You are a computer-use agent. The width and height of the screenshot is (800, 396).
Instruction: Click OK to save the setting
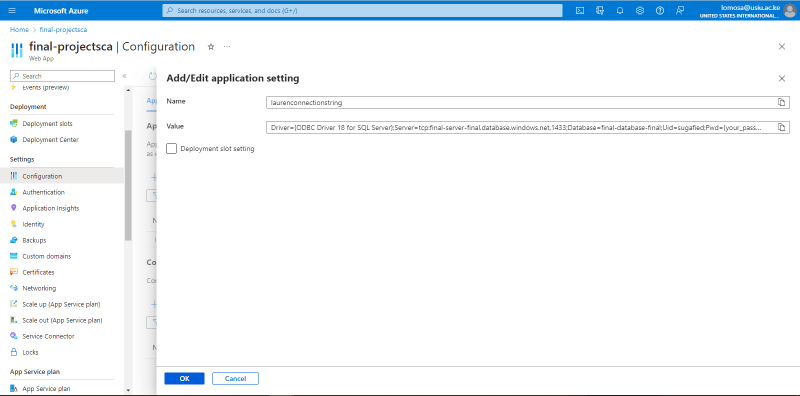pyautogui.click(x=184, y=379)
